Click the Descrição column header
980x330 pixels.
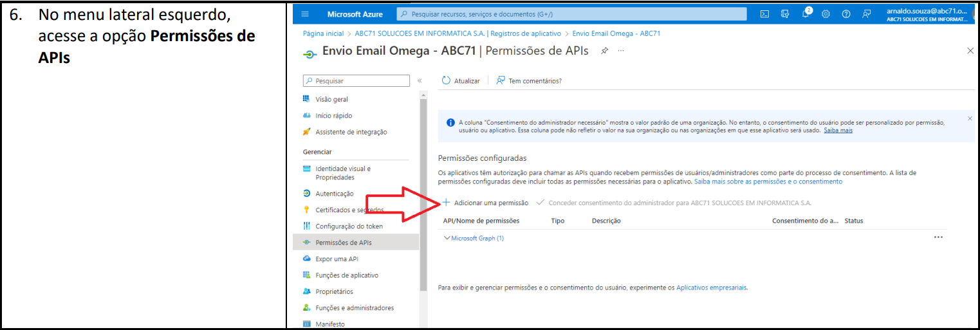click(606, 221)
